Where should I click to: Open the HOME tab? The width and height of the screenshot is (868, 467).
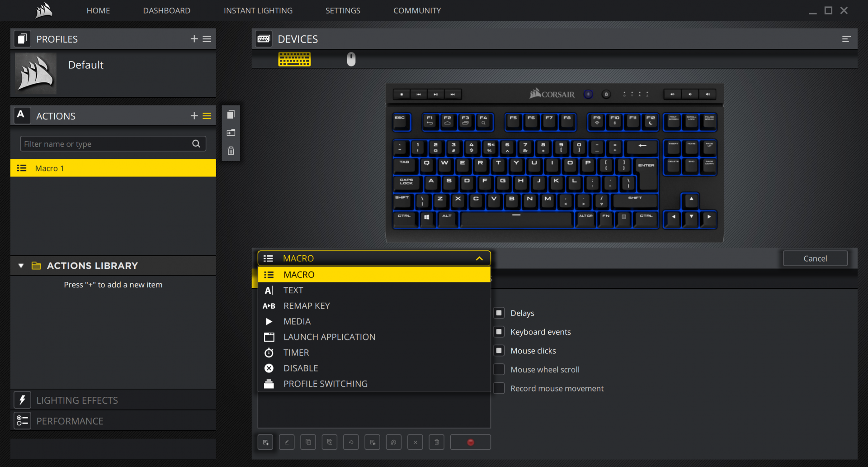point(98,10)
